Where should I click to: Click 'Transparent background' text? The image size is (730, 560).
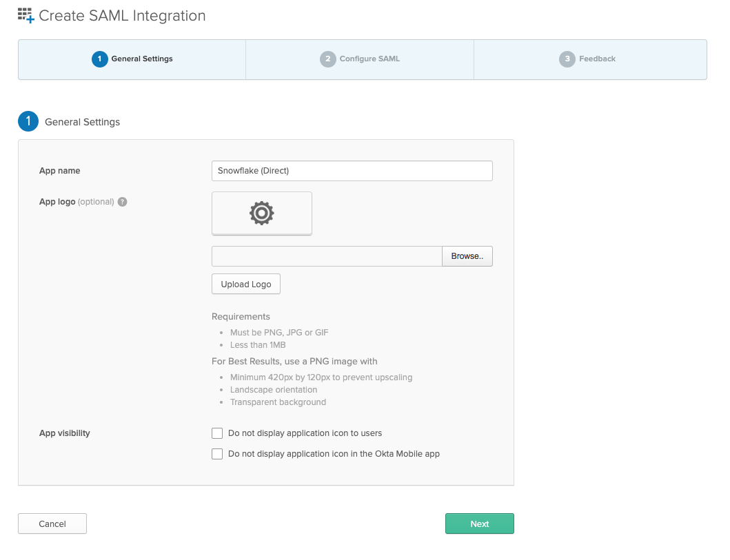pyautogui.click(x=278, y=402)
